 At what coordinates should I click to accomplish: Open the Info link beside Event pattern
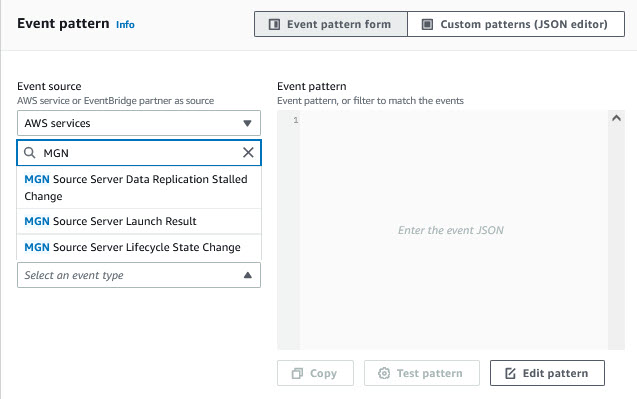coord(125,24)
